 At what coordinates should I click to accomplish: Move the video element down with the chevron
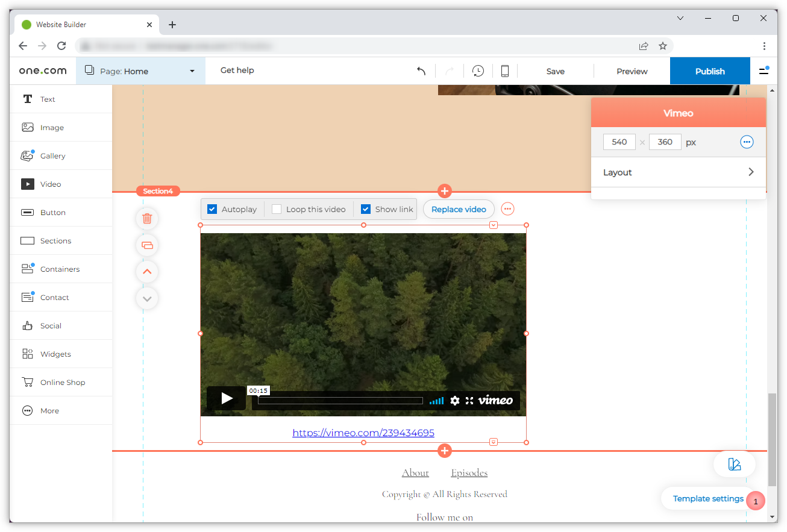(x=146, y=298)
